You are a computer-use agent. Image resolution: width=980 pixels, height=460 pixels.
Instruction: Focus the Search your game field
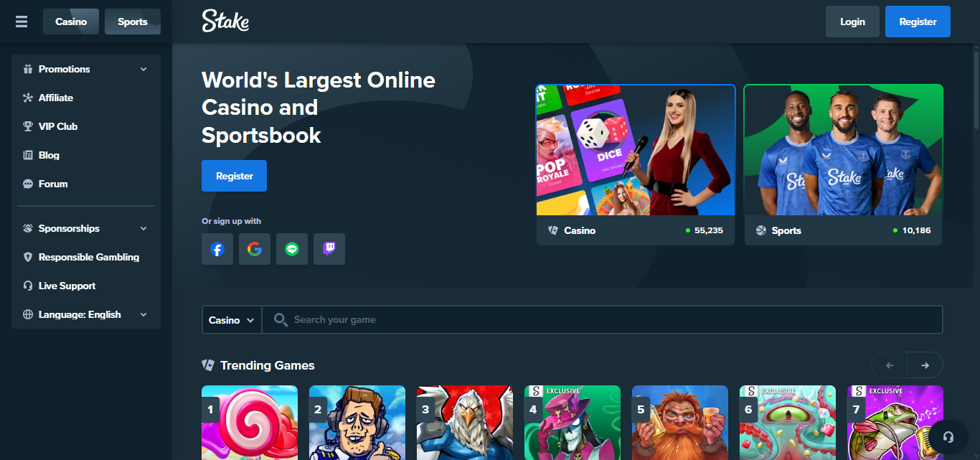pos(602,320)
